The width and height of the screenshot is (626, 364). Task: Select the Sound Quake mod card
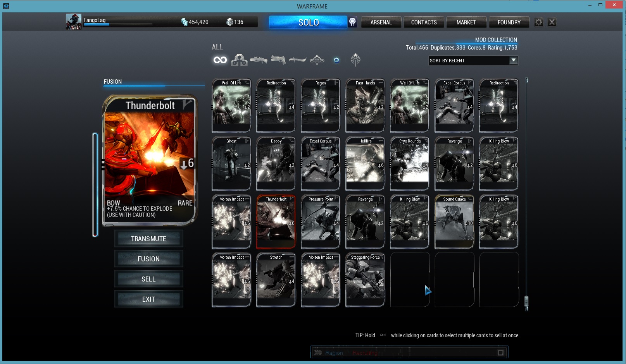(454, 222)
